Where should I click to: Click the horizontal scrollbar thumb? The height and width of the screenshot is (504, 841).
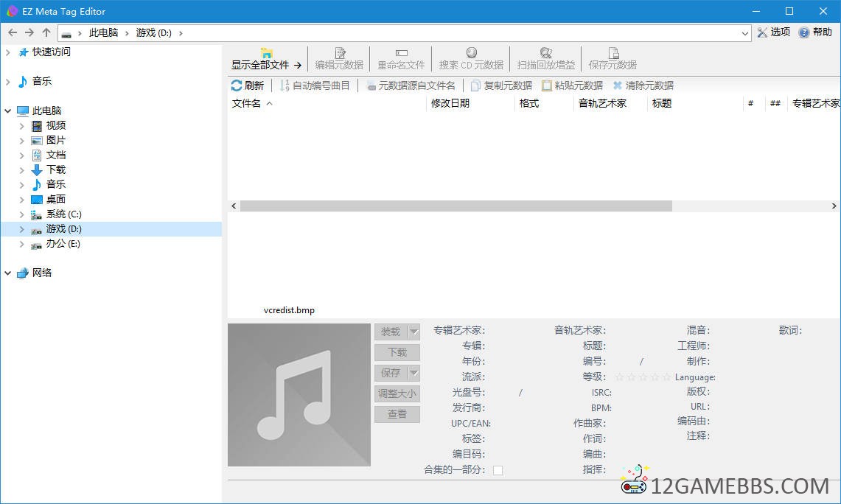coord(456,206)
